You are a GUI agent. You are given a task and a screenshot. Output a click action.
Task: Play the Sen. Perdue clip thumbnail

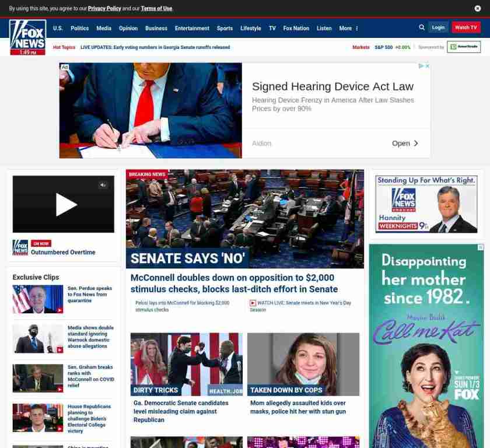point(38,299)
